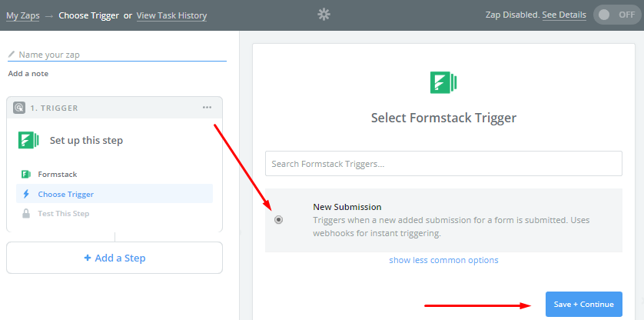The width and height of the screenshot is (644, 320).
Task: Click the Add a Step button
Action: click(x=115, y=258)
